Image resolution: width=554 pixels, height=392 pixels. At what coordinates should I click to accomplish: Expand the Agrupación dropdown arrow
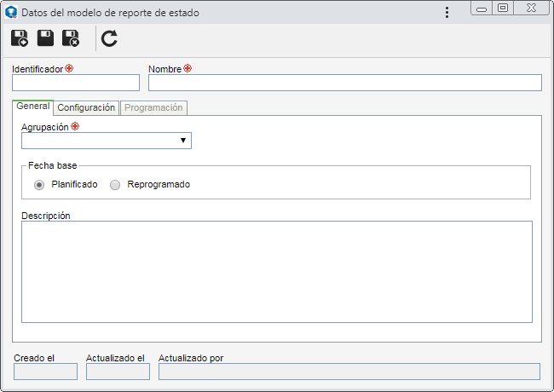183,141
